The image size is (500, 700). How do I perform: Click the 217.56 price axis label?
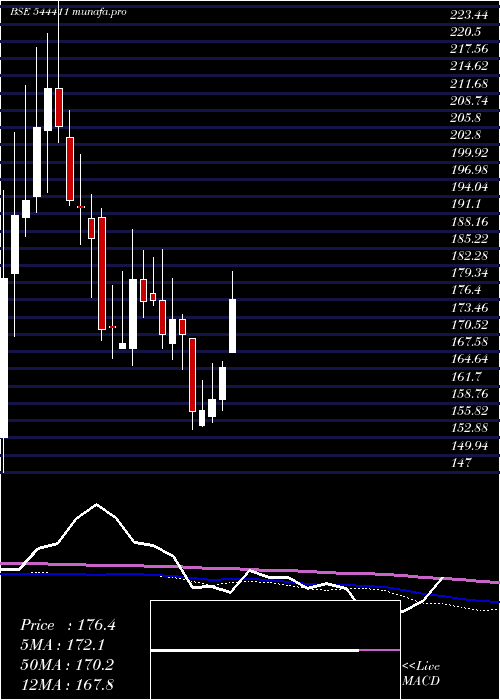469,50
